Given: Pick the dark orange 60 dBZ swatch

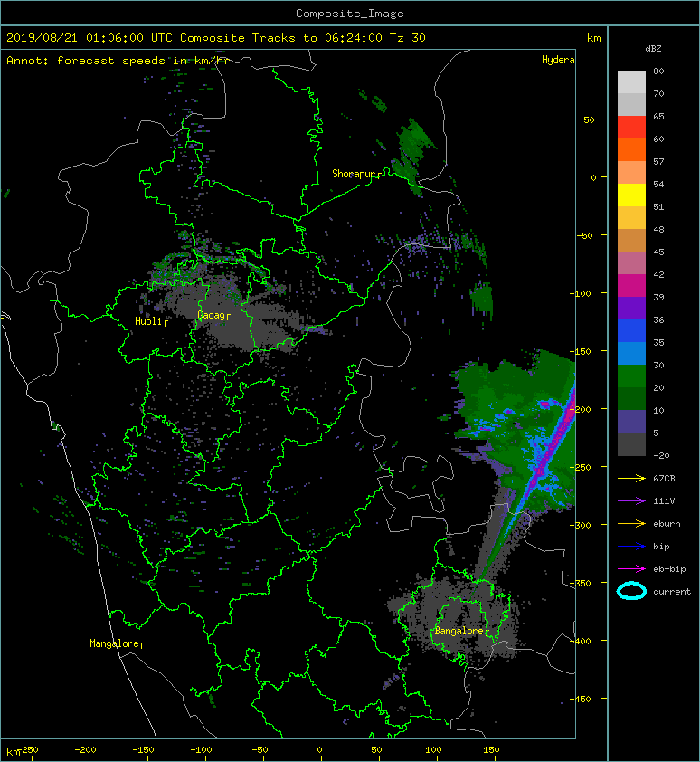Looking at the screenshot, I should (x=631, y=149).
